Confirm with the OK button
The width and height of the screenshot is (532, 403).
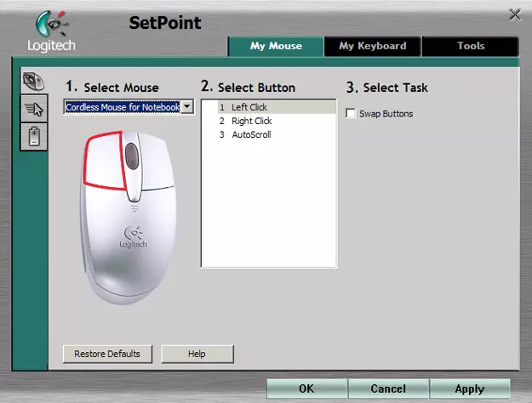(x=306, y=389)
